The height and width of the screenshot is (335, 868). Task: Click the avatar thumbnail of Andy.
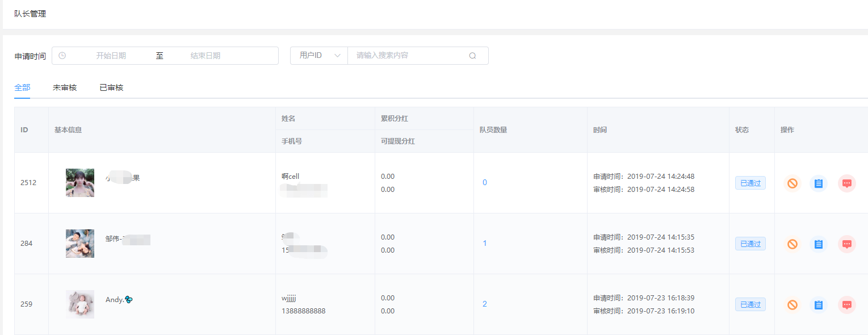tap(80, 304)
